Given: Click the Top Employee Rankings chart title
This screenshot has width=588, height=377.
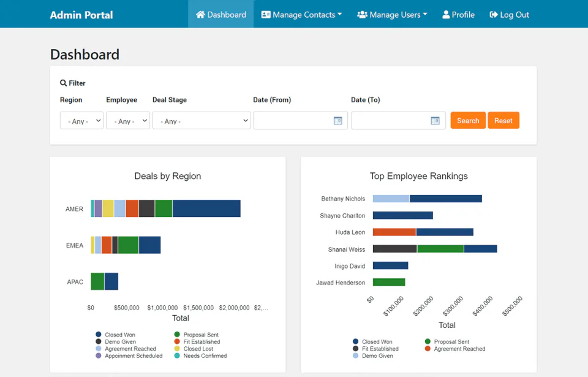Looking at the screenshot, I should 419,176.
